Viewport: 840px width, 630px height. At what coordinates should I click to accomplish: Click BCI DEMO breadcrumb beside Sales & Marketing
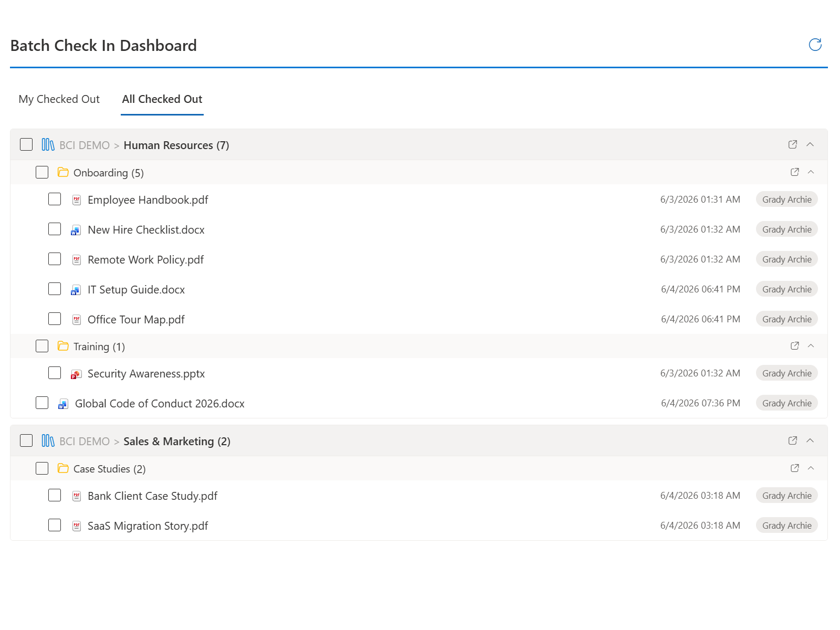pos(85,442)
